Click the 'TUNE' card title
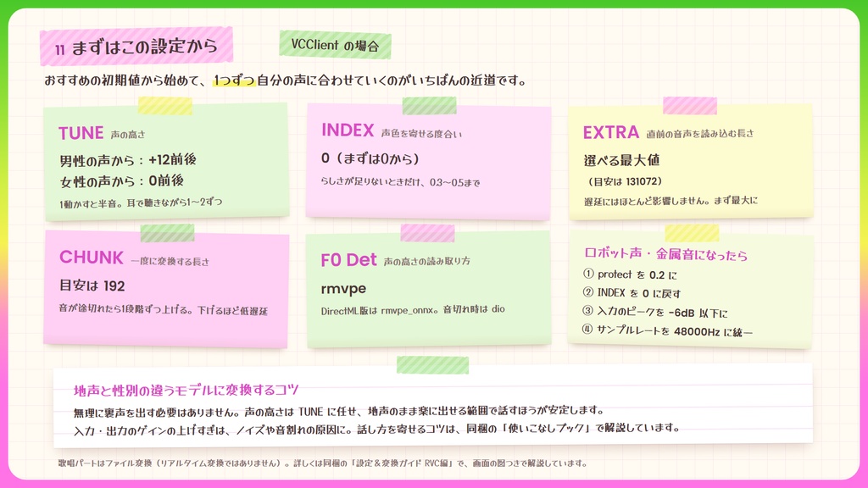868x488 pixels. [81, 133]
